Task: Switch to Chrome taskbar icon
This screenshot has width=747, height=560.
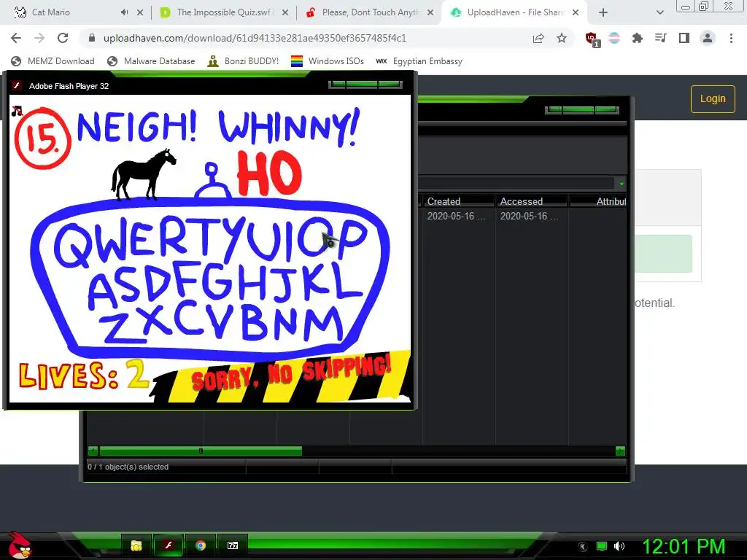Action: (x=201, y=545)
